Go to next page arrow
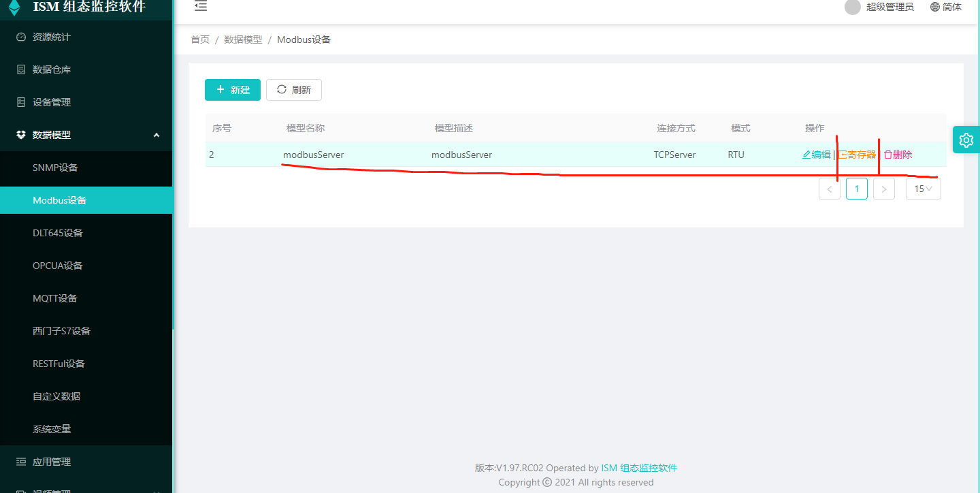The height and width of the screenshot is (493, 980). pos(884,189)
